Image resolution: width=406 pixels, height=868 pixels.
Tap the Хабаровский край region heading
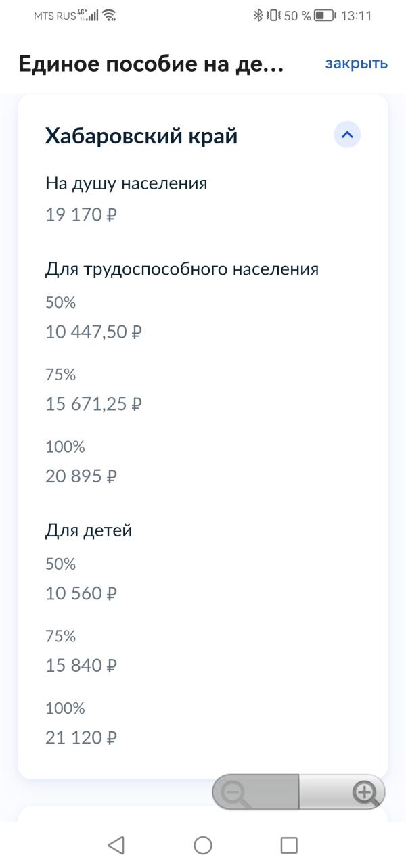click(x=141, y=136)
